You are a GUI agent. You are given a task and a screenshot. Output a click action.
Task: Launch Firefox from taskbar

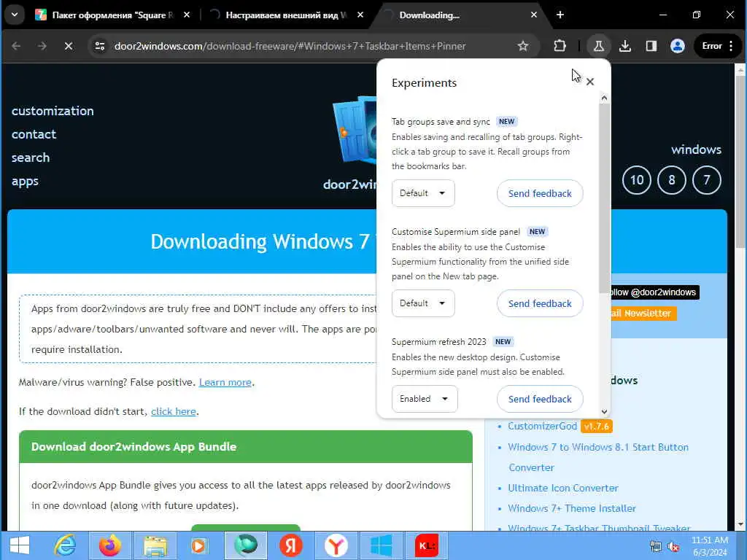(x=109, y=545)
